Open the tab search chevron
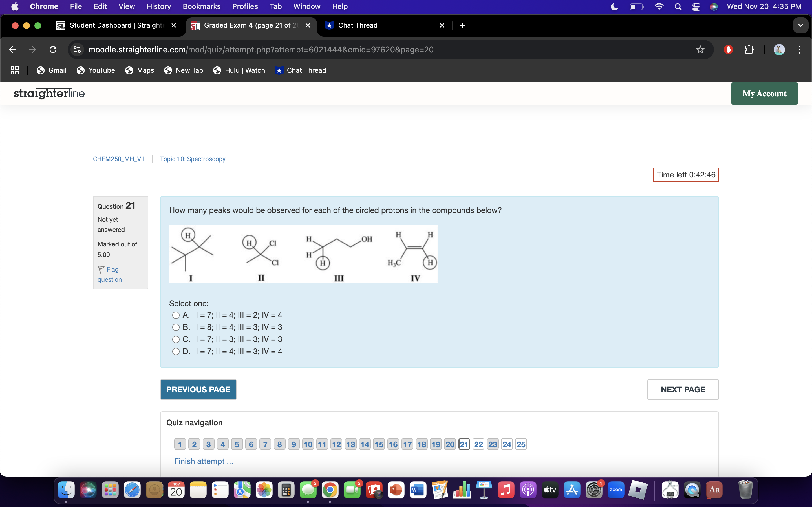This screenshot has width=812, height=507. (x=801, y=25)
